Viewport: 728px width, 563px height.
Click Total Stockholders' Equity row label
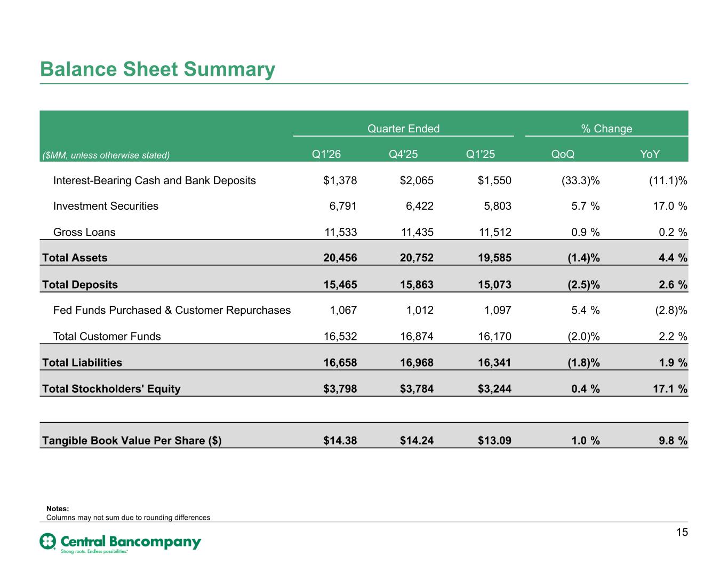click(x=111, y=388)
